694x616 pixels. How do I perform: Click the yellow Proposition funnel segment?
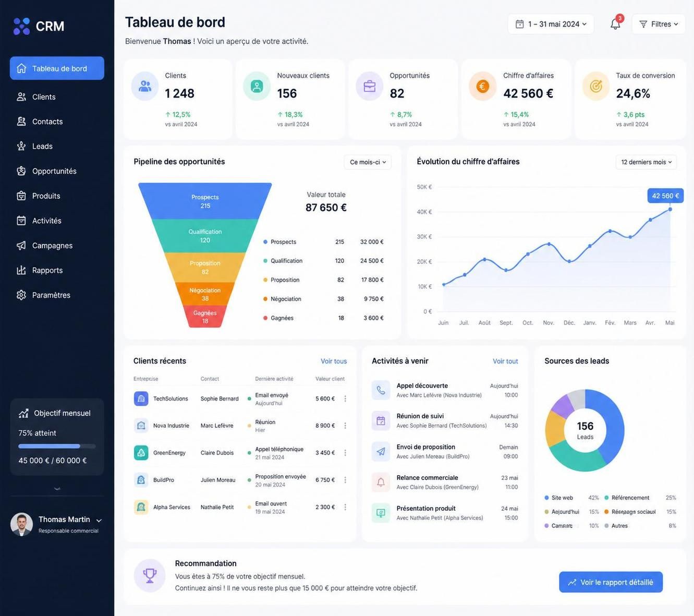[205, 268]
